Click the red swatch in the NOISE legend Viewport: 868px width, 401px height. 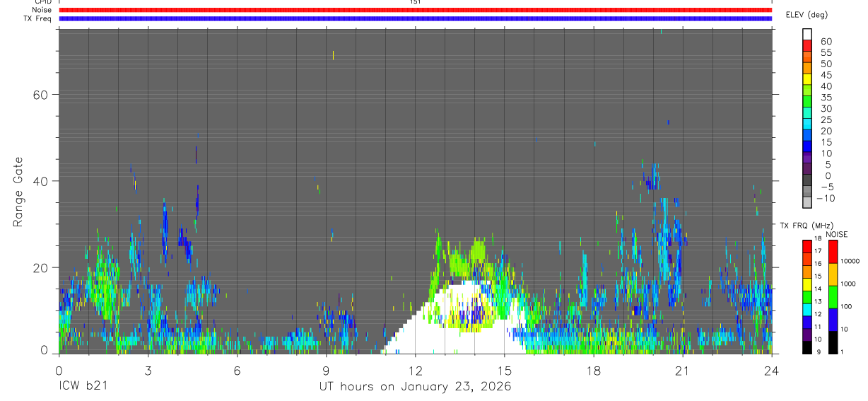[x=833, y=252]
